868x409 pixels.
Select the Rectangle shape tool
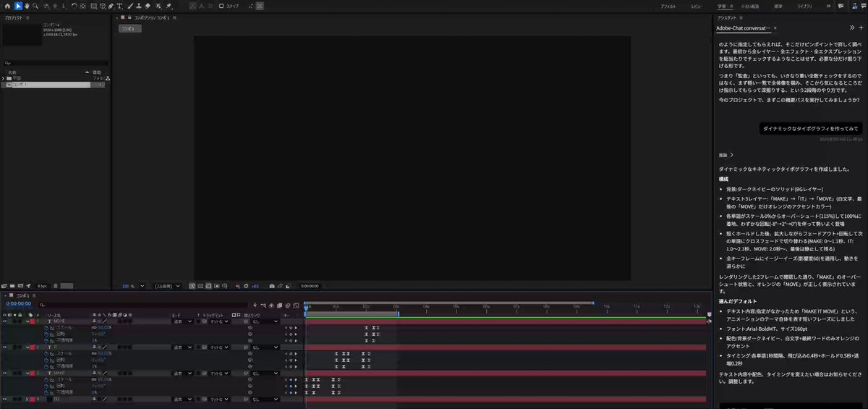pyautogui.click(x=94, y=6)
